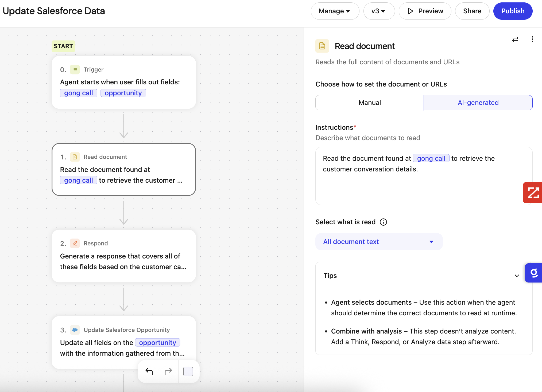Click the Publish button
The image size is (542, 392).
click(x=513, y=11)
